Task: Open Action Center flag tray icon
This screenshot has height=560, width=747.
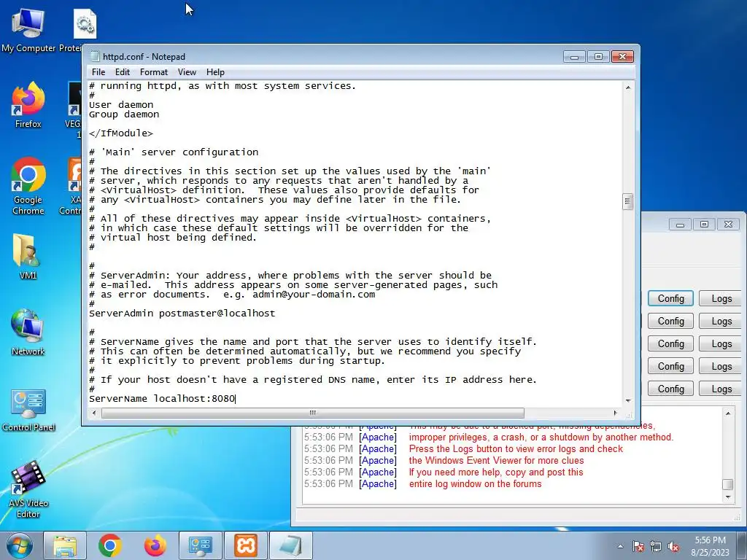Action: click(638, 546)
